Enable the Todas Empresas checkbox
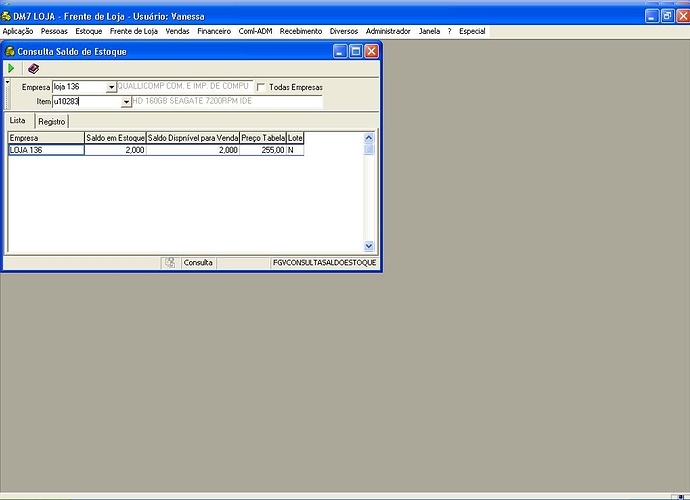This screenshot has width=690, height=500. click(x=261, y=87)
